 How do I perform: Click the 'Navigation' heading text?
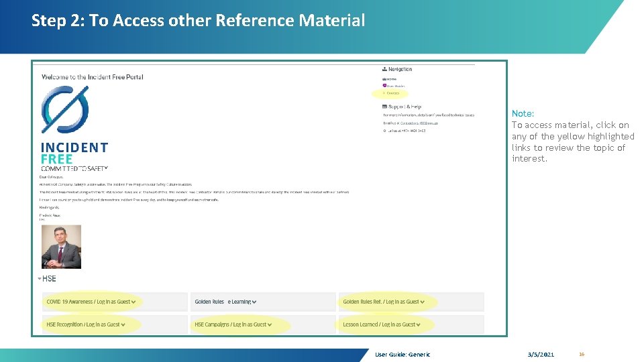[400, 69]
